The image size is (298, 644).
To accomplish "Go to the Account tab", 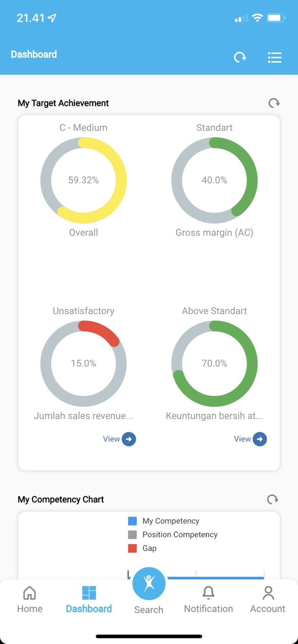I will (x=268, y=599).
